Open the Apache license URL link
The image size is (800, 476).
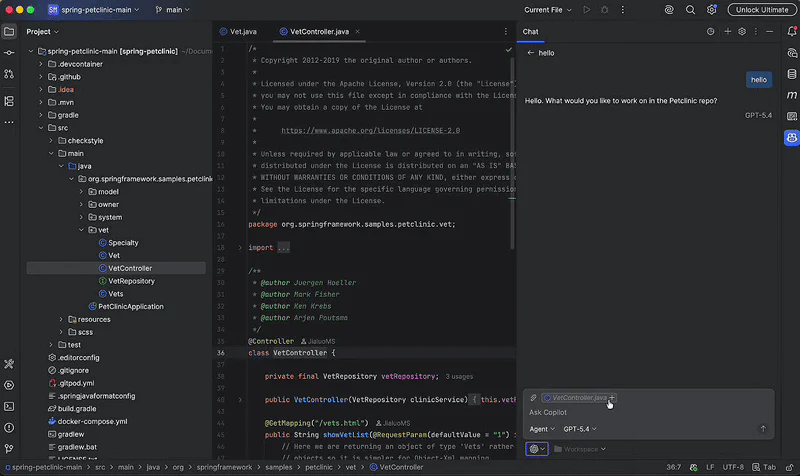coord(370,131)
